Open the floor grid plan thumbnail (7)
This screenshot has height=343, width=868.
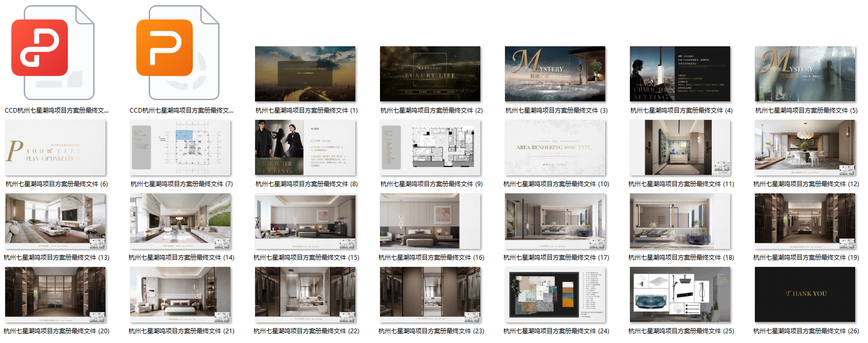(180, 148)
